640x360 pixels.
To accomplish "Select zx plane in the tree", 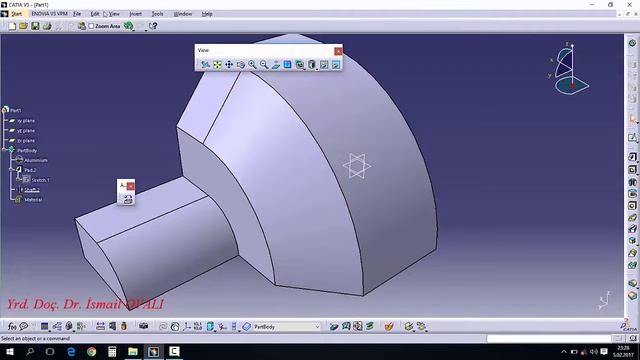I will (x=26, y=140).
